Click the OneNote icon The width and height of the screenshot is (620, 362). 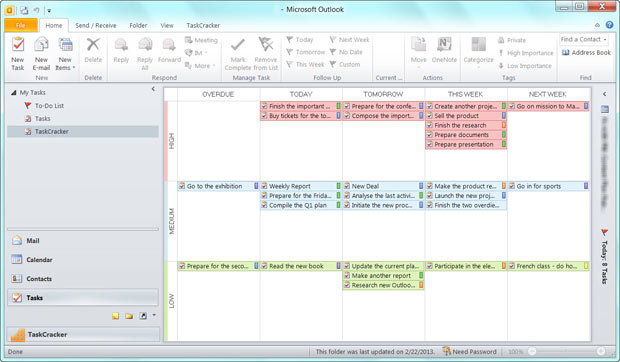[x=444, y=44]
